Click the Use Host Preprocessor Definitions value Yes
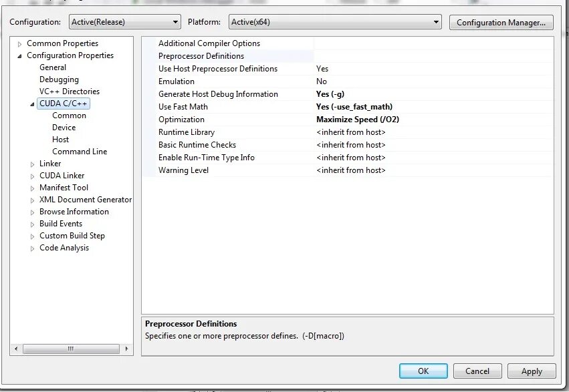569x392 pixels. 322,69
